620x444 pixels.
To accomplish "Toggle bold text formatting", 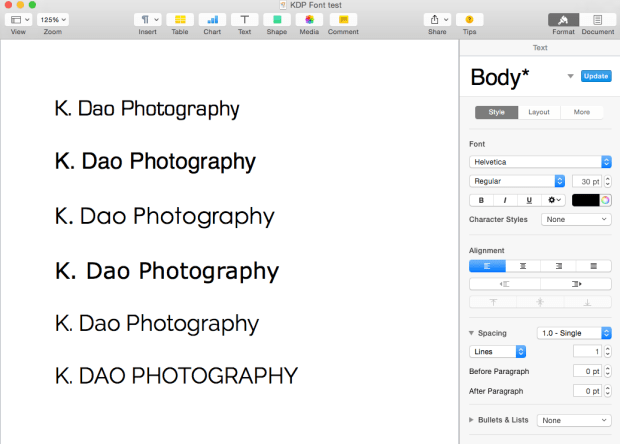I will click(x=481, y=200).
